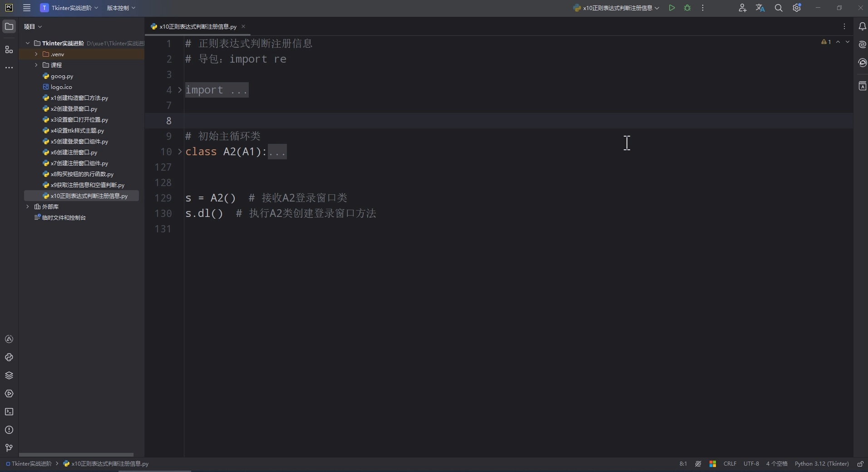Open the notifications bell panel
Viewport: 868px width, 472px height.
[862, 26]
